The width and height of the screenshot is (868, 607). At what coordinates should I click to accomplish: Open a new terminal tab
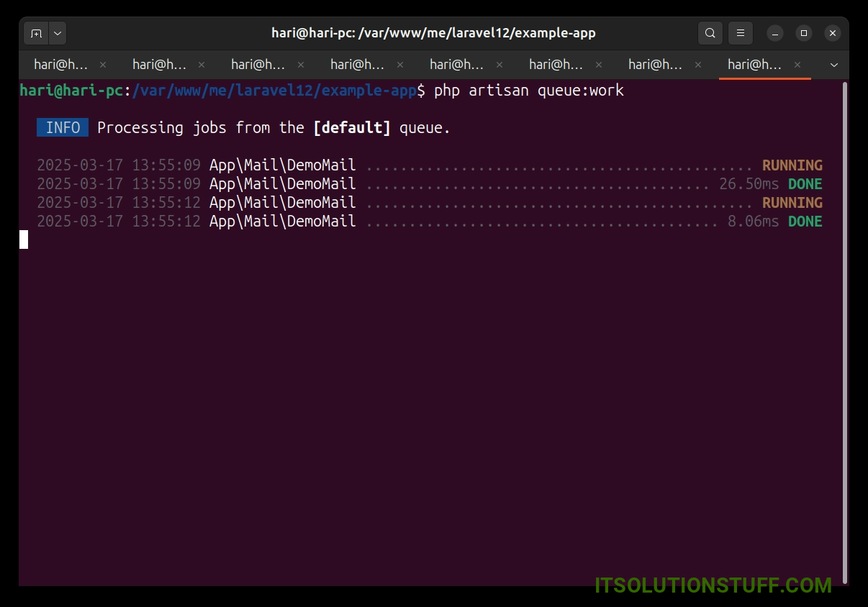(37, 33)
